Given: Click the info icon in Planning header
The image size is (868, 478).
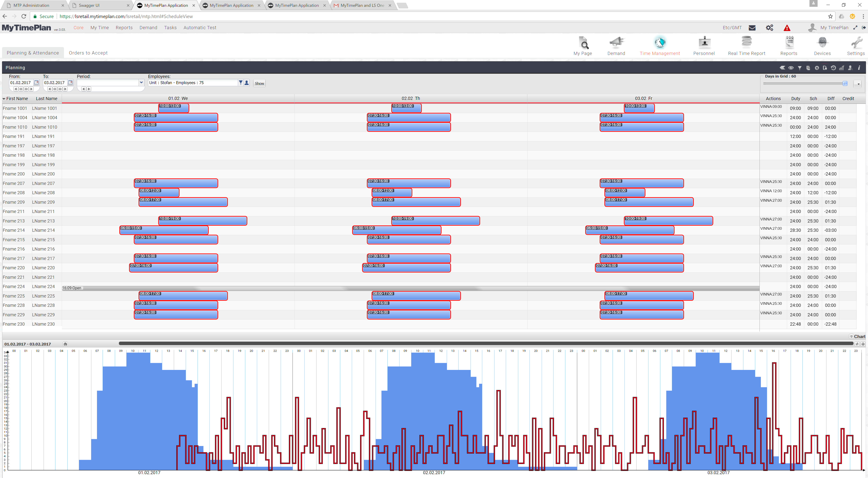Looking at the screenshot, I should (859, 68).
